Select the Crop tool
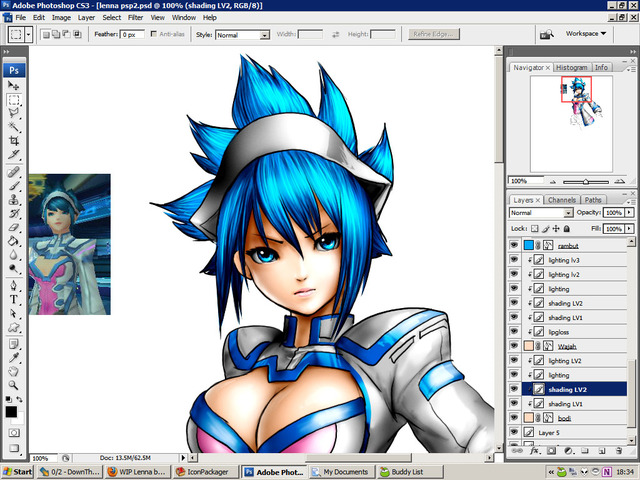The image size is (640, 480). (x=13, y=141)
